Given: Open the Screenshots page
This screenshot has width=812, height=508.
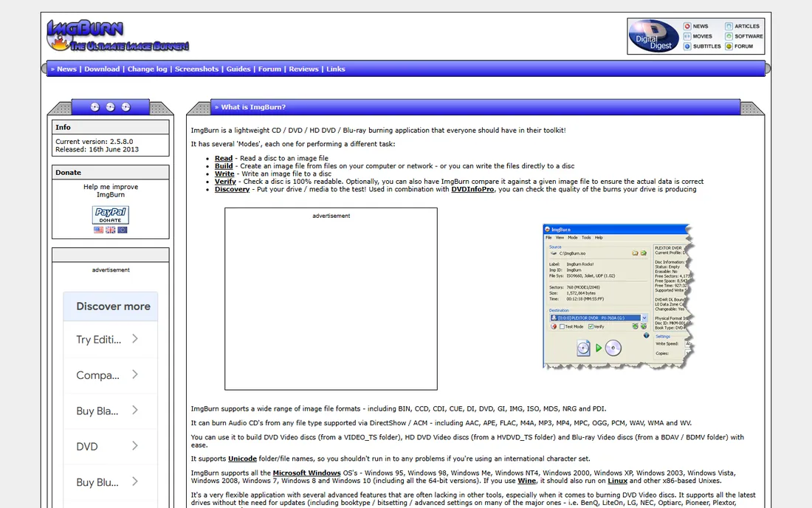Looking at the screenshot, I should pos(197,69).
